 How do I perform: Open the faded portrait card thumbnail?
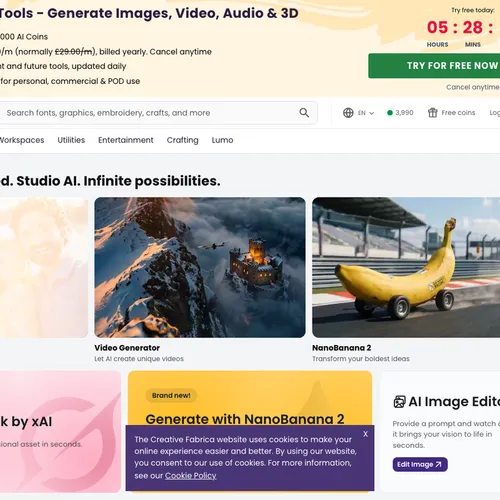(x=44, y=267)
